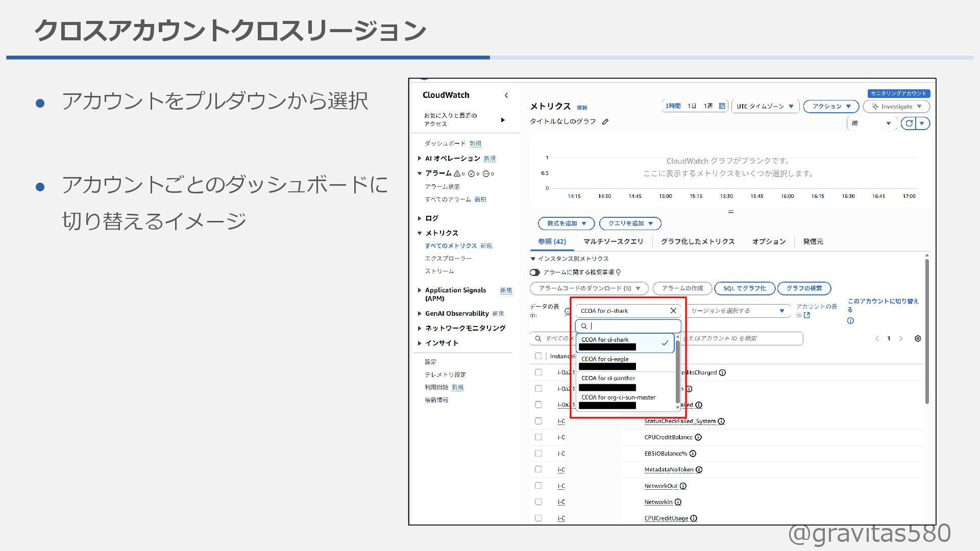This screenshot has width=980, height=551.
Task: Open the region selection dropdown
Action: (x=737, y=311)
